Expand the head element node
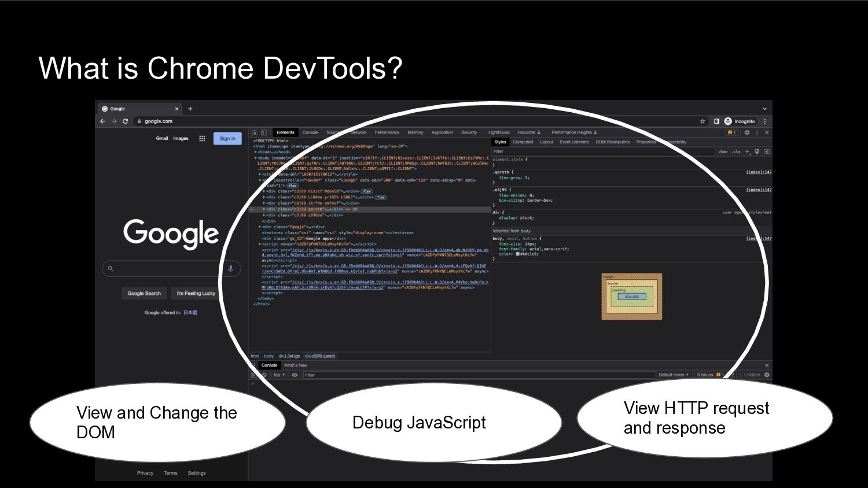868x488 pixels. click(256, 152)
